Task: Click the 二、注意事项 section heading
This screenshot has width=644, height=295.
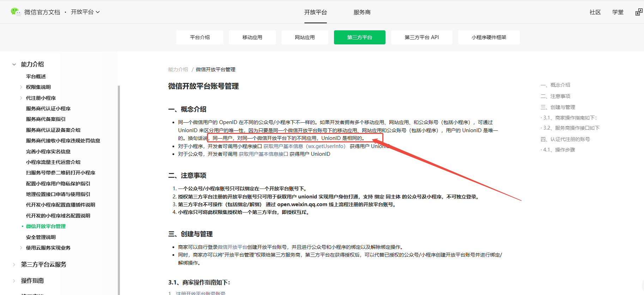Action: (187, 176)
